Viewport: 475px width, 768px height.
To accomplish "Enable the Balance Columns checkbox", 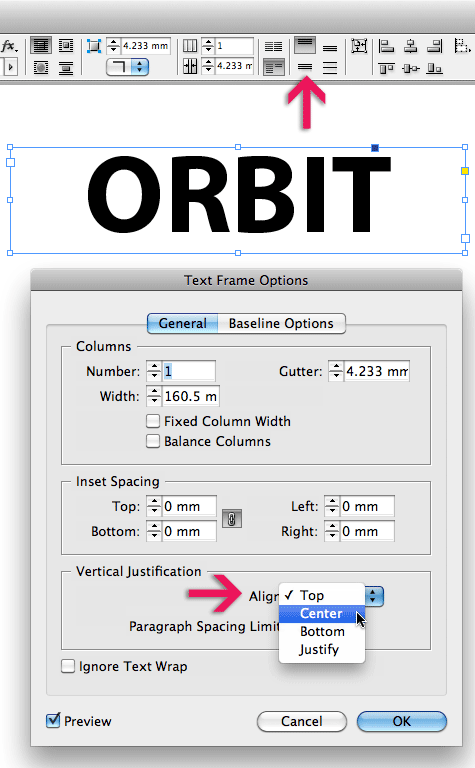I will tap(153, 441).
